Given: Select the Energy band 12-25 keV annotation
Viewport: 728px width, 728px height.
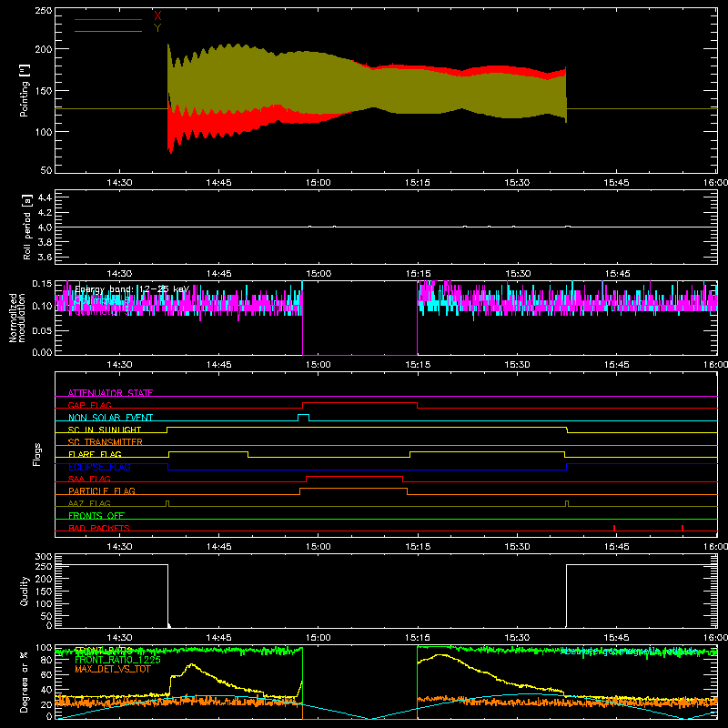Looking at the screenshot, I should 132,289.
